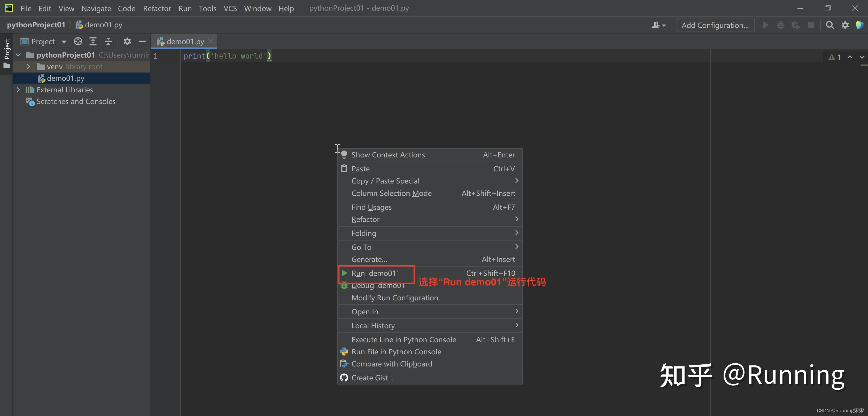This screenshot has height=416, width=868.
Task: Expand the venv library root folder
Action: tap(29, 67)
